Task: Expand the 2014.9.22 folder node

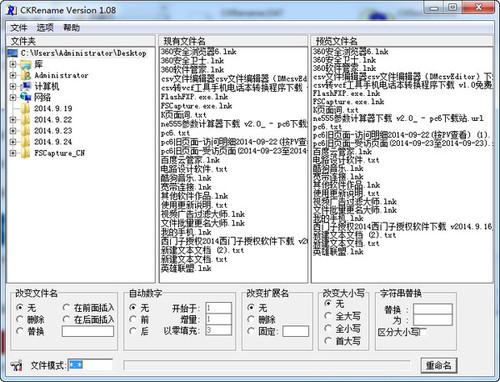Action: [13, 120]
